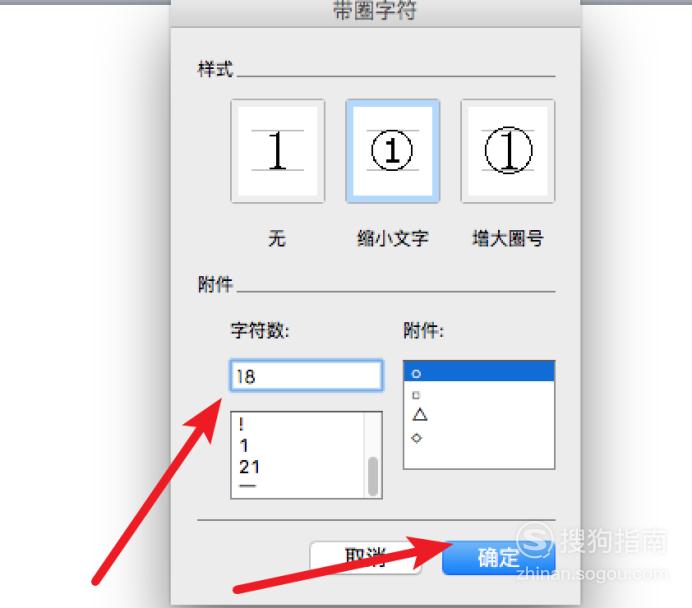Click the 缩小文字 label text

click(x=392, y=238)
